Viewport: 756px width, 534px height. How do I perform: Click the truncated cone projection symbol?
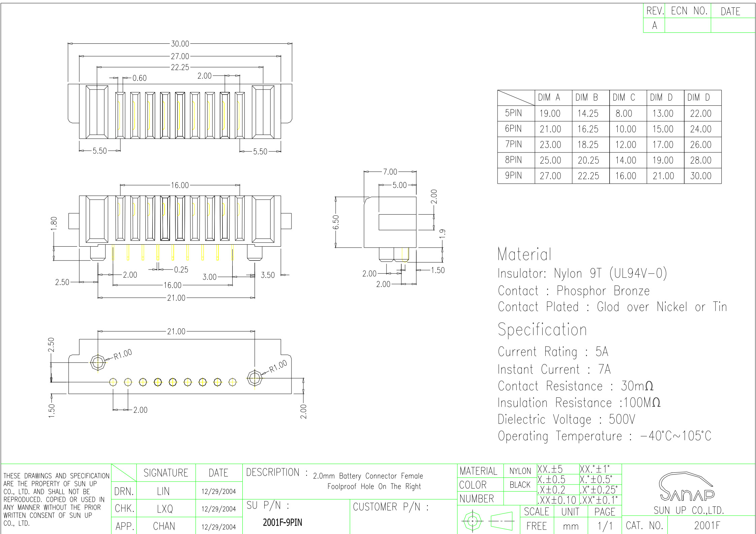point(501,521)
